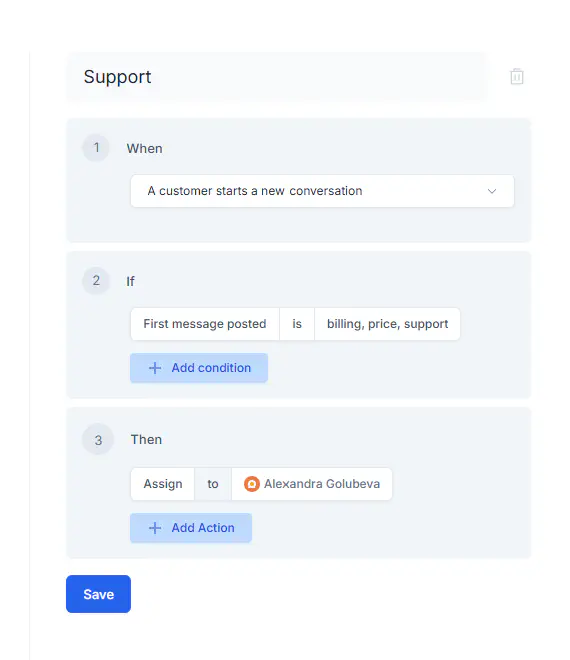Open the 'Assign' action selector
The image size is (570, 660).
click(162, 484)
